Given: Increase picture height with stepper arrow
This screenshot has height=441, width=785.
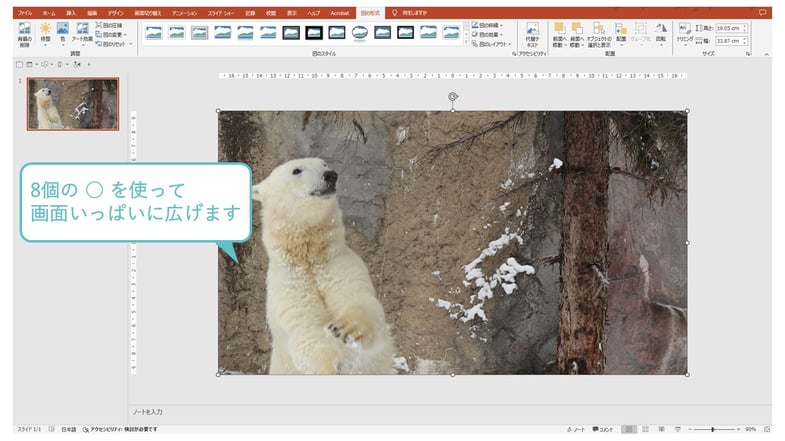Looking at the screenshot, I should pos(745,26).
